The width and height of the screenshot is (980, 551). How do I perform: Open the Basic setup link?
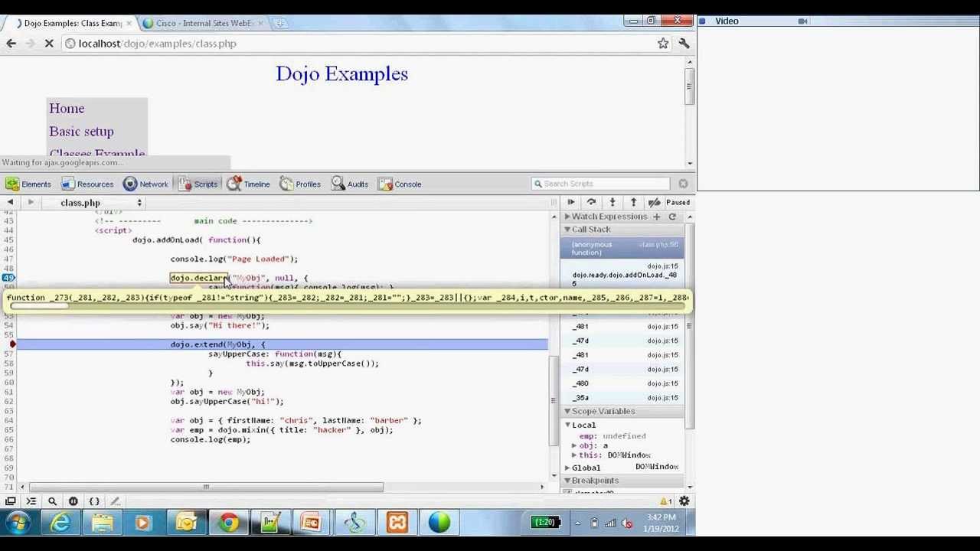coord(81,132)
